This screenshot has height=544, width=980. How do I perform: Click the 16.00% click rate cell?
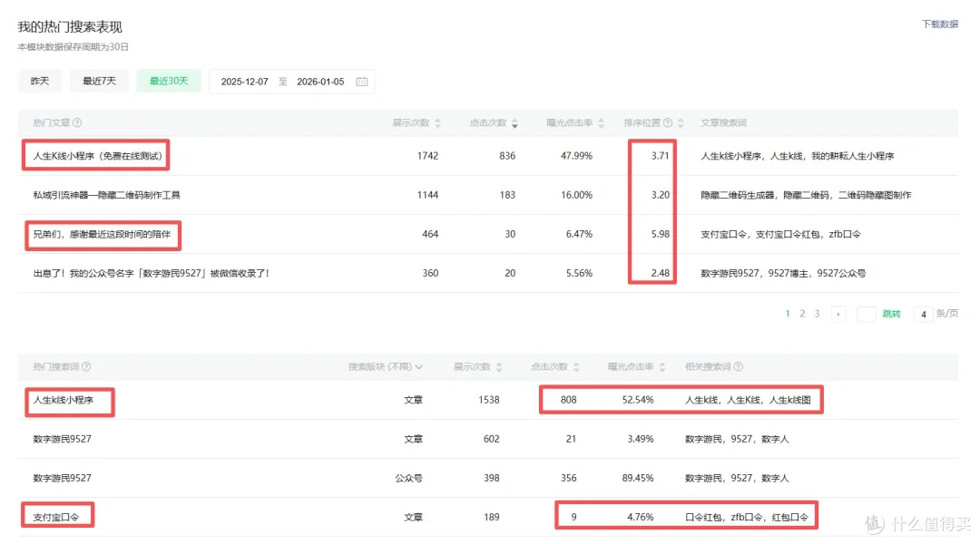click(576, 196)
